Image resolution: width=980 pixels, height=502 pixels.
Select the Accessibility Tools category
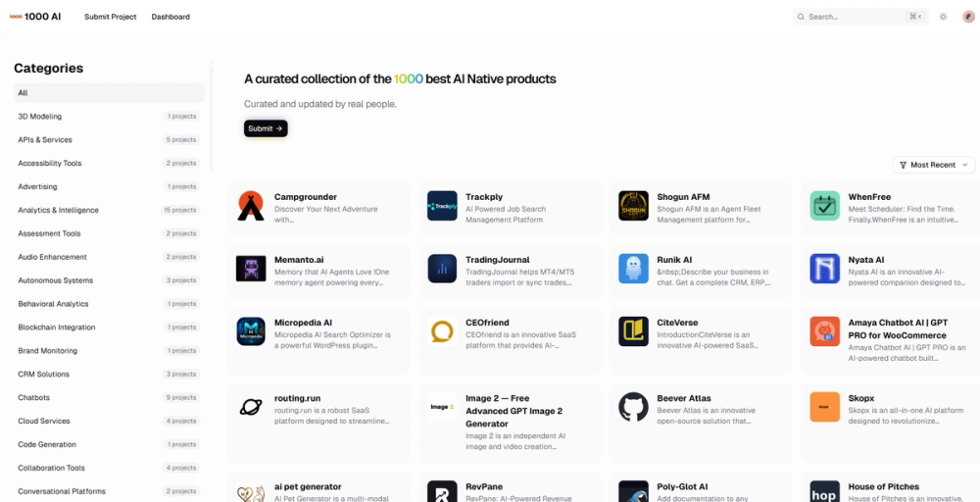click(x=109, y=163)
